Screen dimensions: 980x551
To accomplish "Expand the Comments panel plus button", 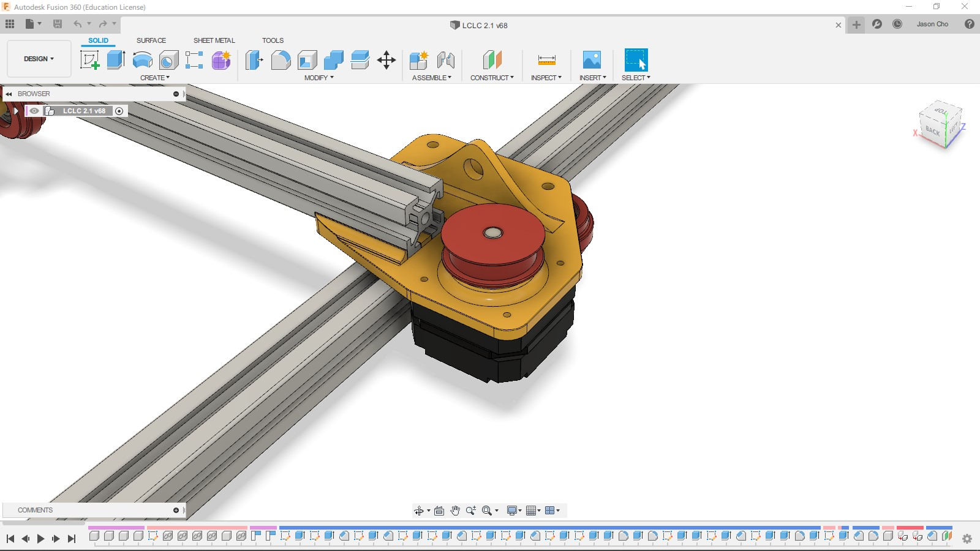I will 176,510.
